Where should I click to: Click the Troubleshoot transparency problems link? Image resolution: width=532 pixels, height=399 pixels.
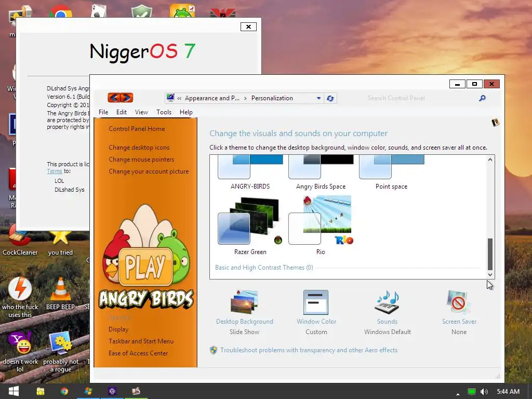[309, 350]
